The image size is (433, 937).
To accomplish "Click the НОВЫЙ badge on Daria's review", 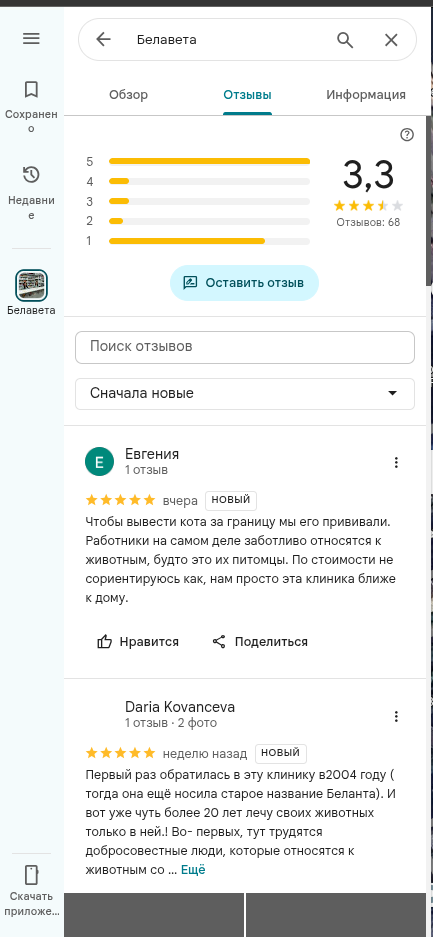I will 281,753.
